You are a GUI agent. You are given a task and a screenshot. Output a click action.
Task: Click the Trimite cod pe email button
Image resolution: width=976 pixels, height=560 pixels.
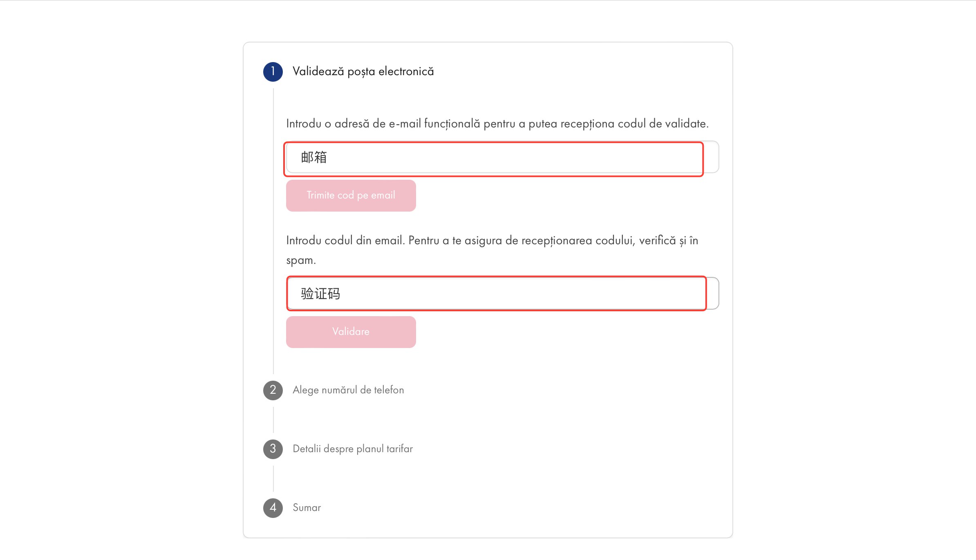[x=351, y=195]
